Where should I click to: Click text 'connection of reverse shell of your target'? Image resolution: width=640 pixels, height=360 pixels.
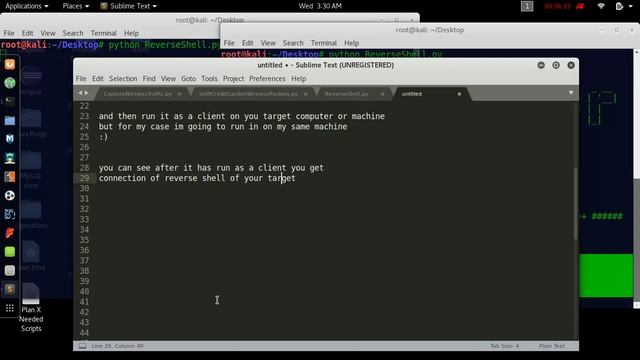point(197,178)
